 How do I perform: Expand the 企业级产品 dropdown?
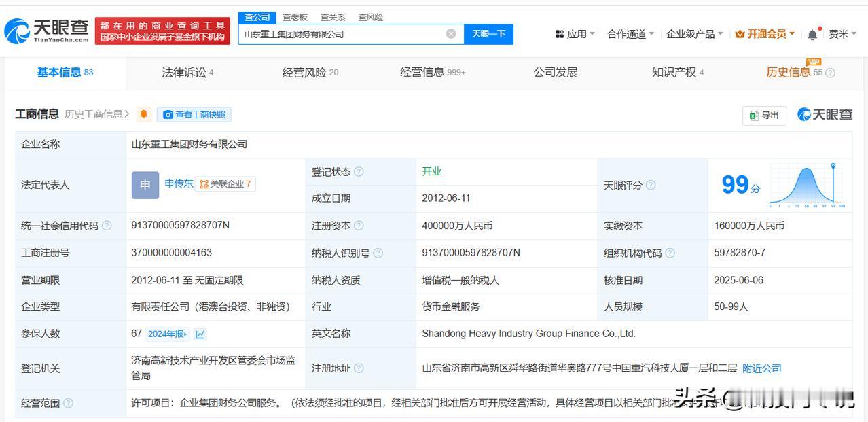(694, 34)
